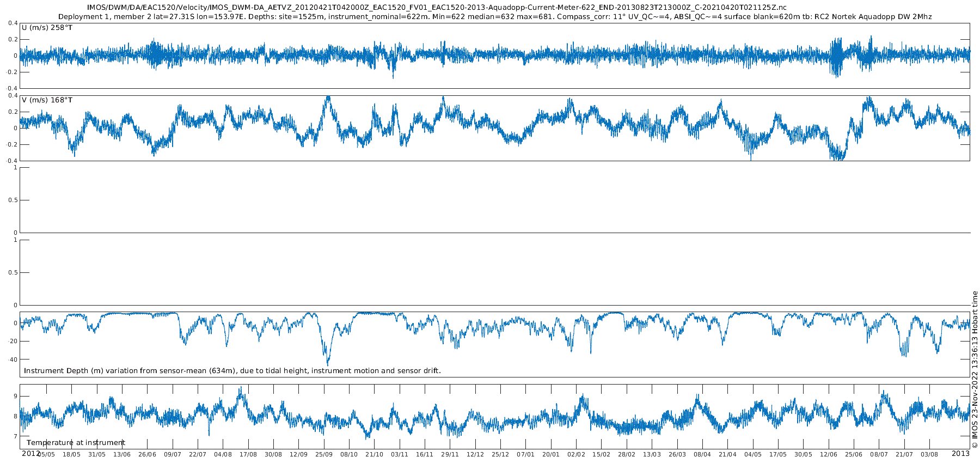Click the '02/02' date tick label
The image size is (980, 463).
click(576, 455)
